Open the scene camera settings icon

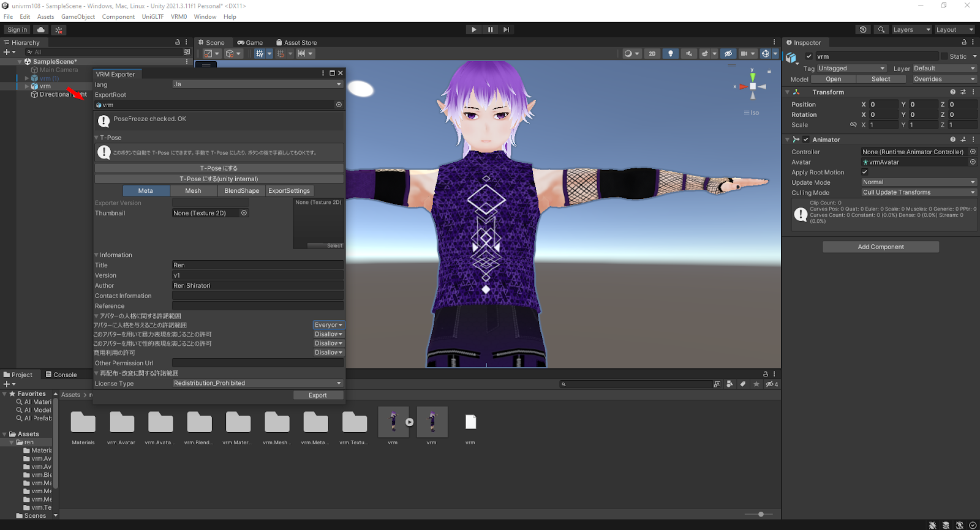point(744,54)
